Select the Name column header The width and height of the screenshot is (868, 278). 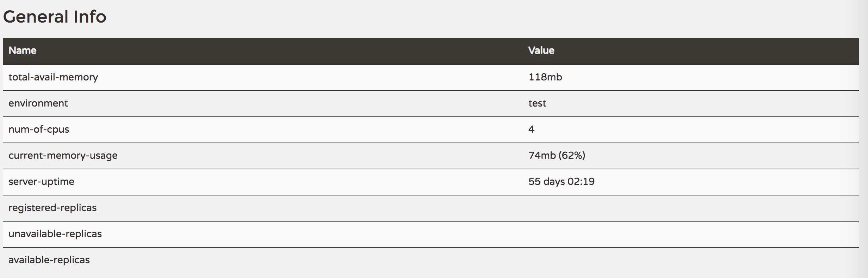(23, 50)
